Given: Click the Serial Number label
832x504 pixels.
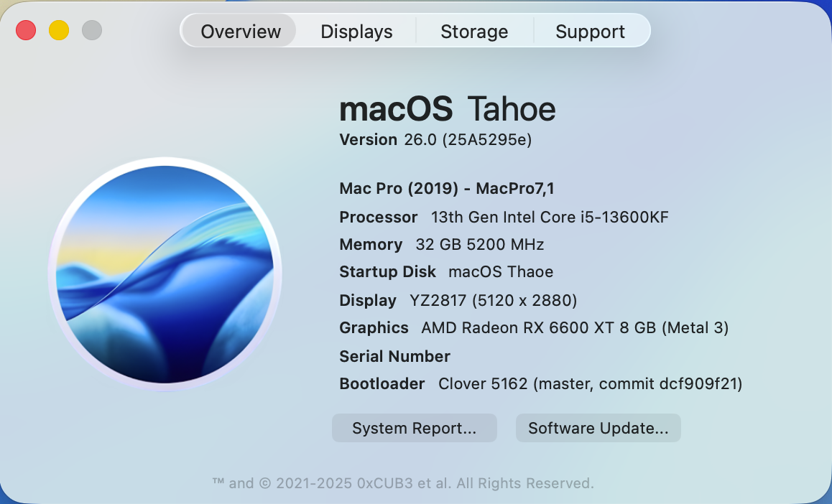Looking at the screenshot, I should (x=394, y=356).
